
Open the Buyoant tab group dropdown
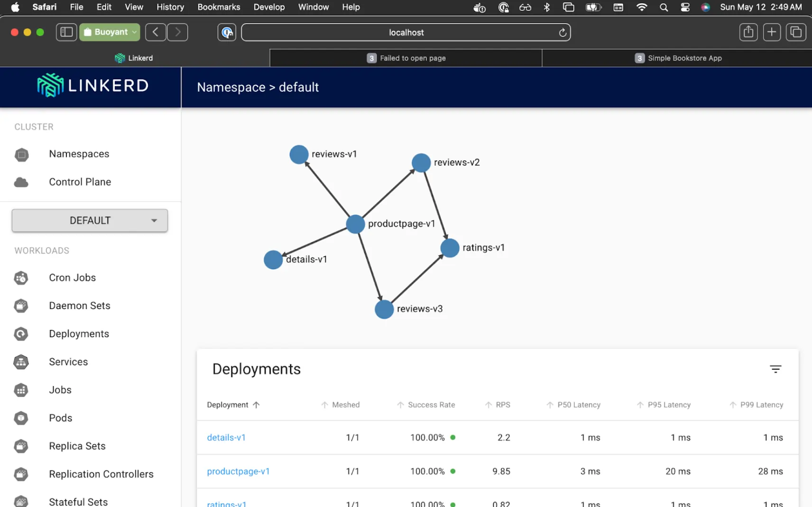pos(110,32)
